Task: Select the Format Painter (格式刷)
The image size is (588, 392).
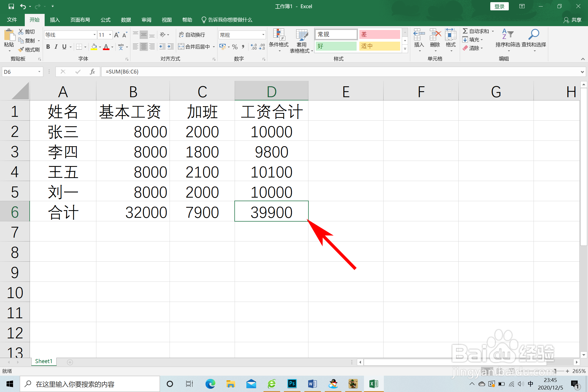Action: (x=29, y=50)
